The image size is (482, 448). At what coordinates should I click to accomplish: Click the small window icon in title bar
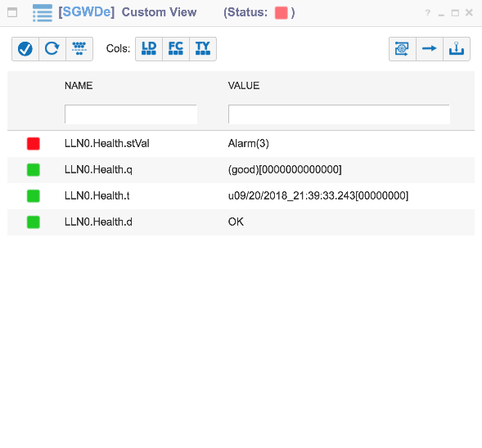12,12
